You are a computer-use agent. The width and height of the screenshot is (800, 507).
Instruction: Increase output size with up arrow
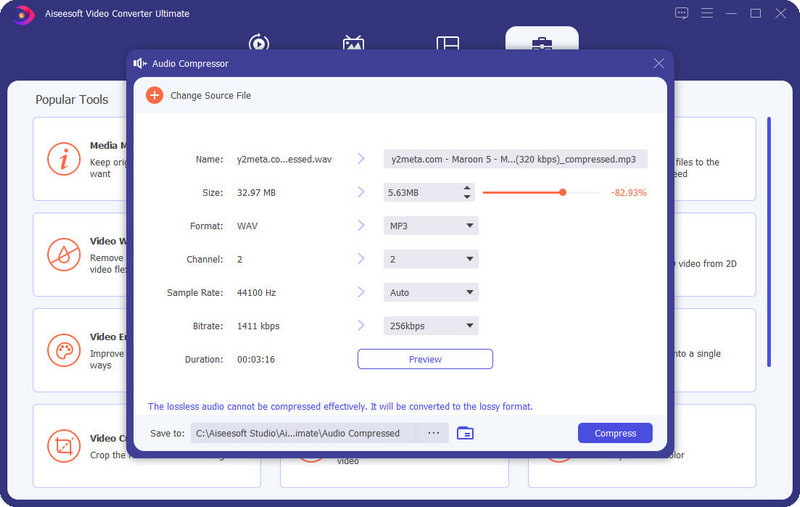coord(467,188)
